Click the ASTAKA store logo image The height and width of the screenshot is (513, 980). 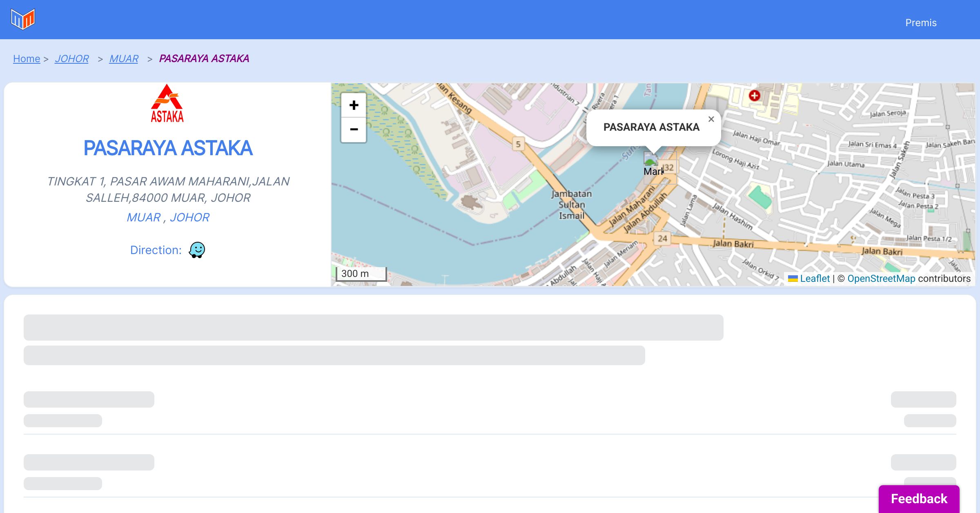click(167, 103)
